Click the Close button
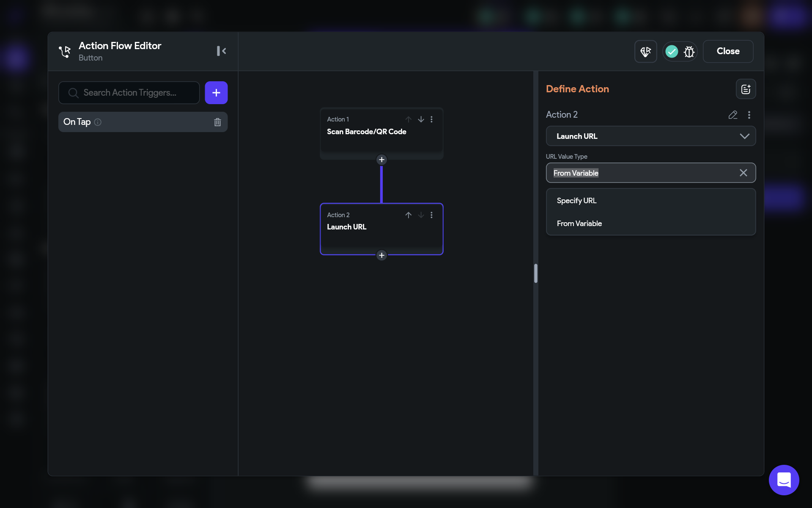Image resolution: width=812 pixels, height=508 pixels. (728, 51)
